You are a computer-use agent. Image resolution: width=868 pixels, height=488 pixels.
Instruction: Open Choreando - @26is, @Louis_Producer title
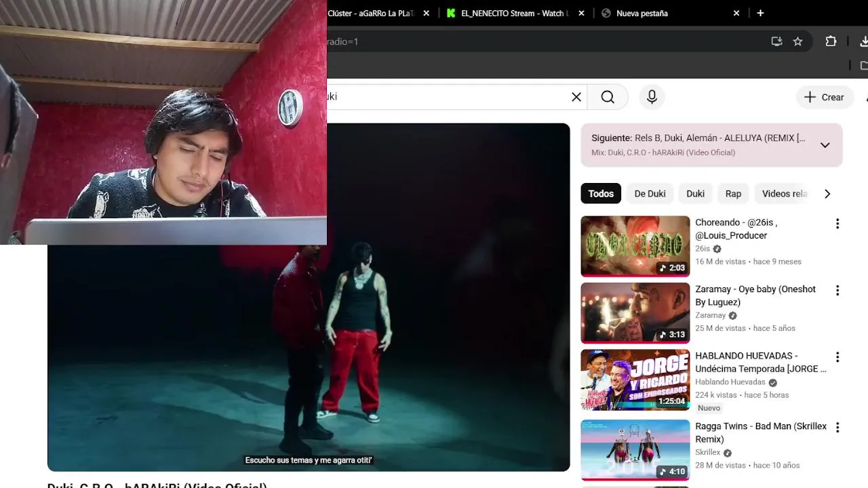click(x=736, y=229)
